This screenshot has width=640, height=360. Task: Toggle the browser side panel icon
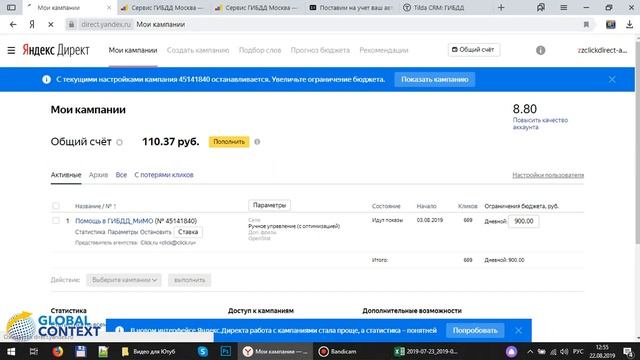pos(11,7)
